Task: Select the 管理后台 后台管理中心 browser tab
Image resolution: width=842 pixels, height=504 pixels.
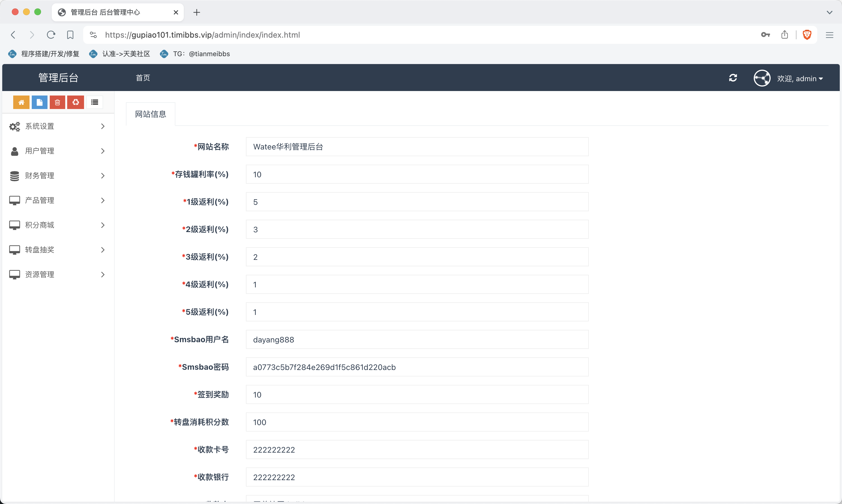Action: click(117, 13)
